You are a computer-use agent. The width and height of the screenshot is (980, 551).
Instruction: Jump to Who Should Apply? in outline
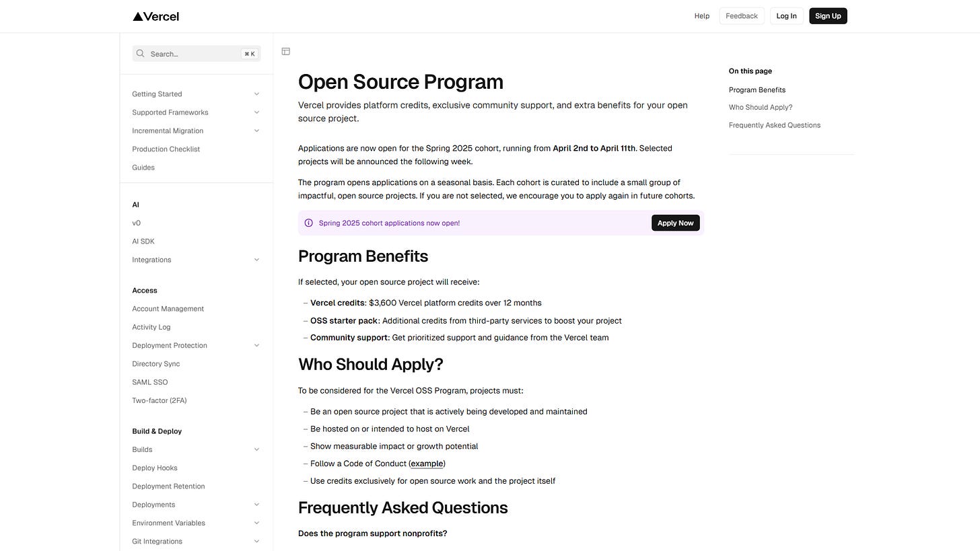pyautogui.click(x=761, y=107)
